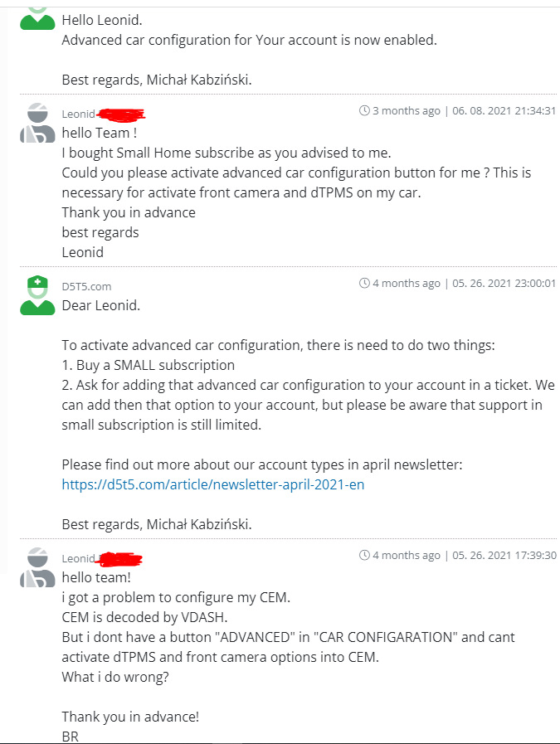Click the Leonid username on the 21:34:31 message
Viewport: 560px width, 744px height.
coord(79,114)
